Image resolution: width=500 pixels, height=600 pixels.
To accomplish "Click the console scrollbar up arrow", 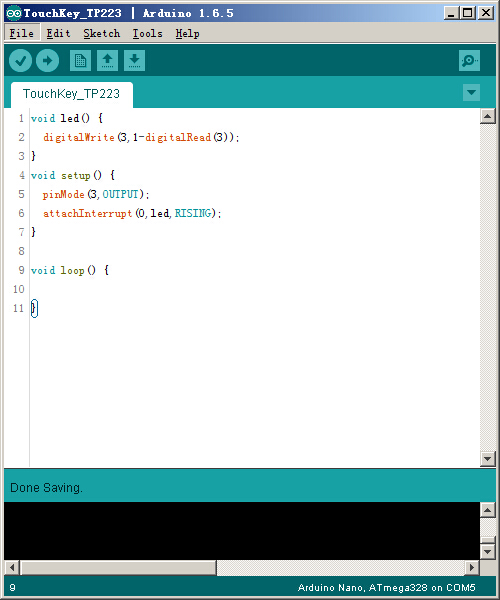I will [487, 510].
